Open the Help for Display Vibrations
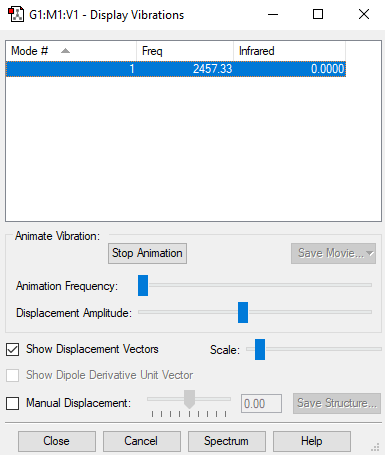 pos(312,441)
